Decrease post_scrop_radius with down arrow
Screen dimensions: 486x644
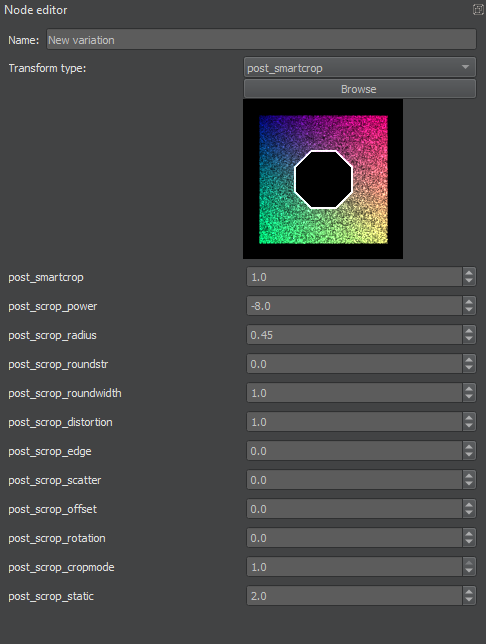click(x=469, y=339)
